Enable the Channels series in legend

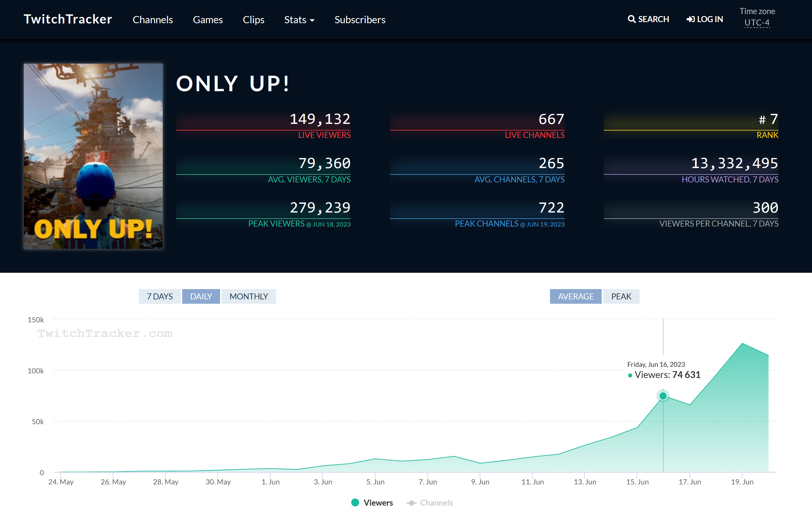(x=430, y=502)
